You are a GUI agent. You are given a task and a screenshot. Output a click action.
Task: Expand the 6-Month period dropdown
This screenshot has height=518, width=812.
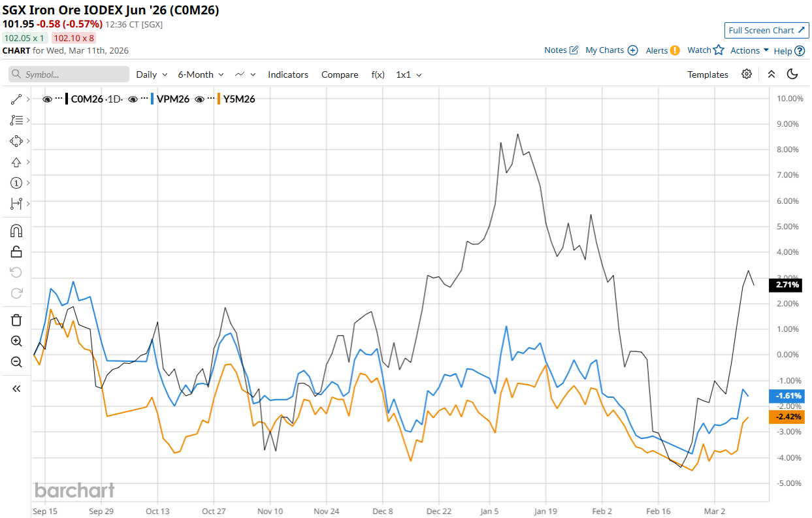201,74
